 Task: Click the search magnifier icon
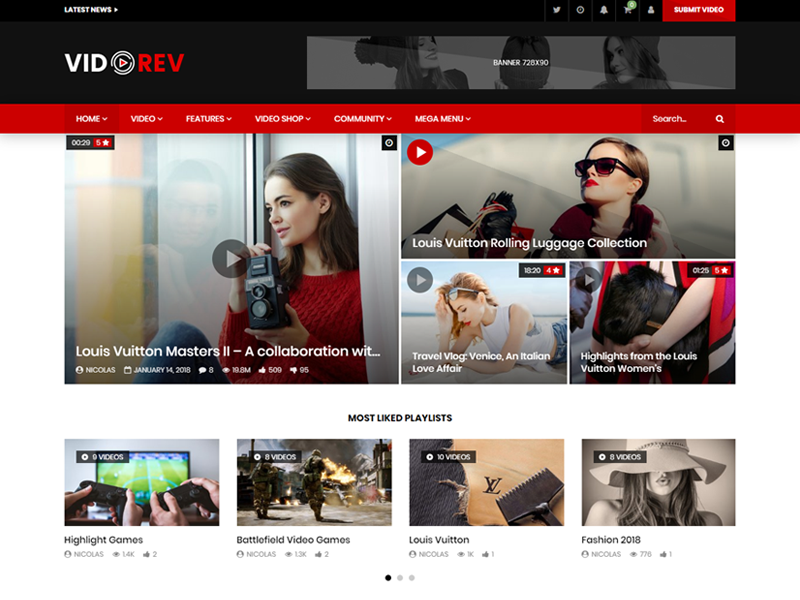click(x=719, y=119)
